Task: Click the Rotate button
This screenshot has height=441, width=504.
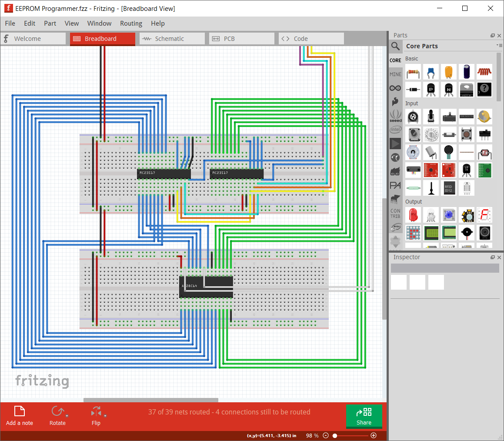Action: coord(57,416)
